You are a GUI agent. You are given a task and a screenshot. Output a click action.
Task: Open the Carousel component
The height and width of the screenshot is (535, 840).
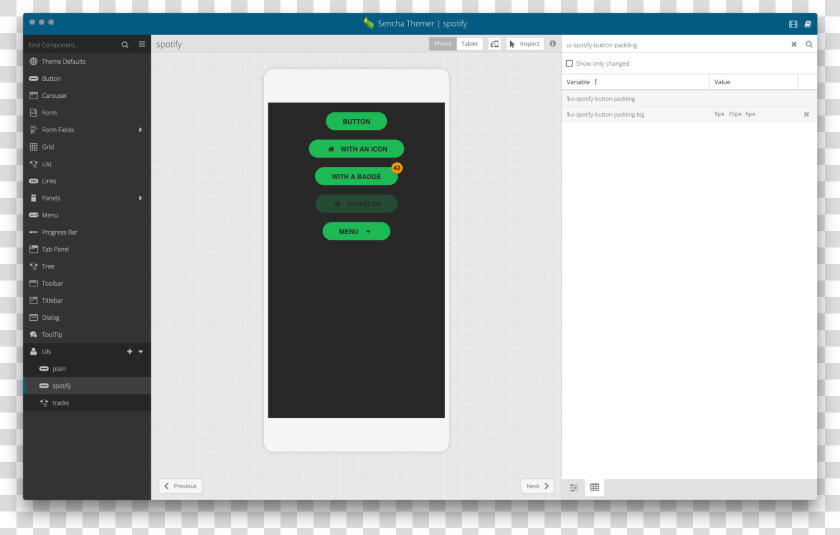point(87,96)
